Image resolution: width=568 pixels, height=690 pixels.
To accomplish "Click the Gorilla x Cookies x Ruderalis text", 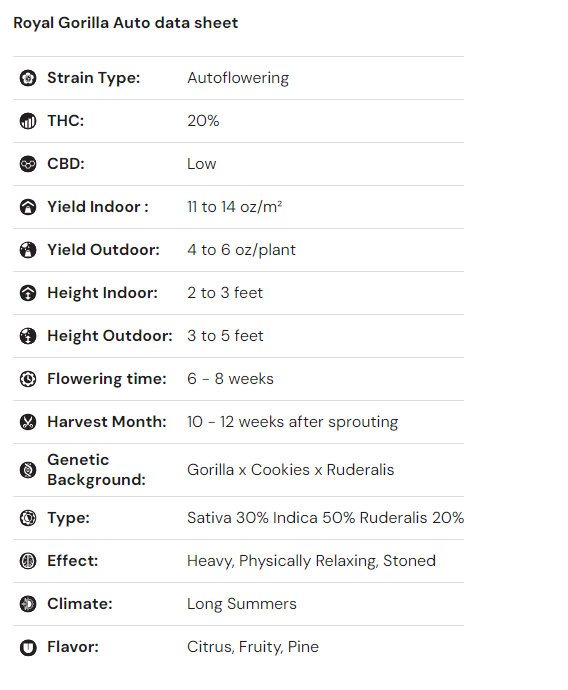I will (x=290, y=470).
